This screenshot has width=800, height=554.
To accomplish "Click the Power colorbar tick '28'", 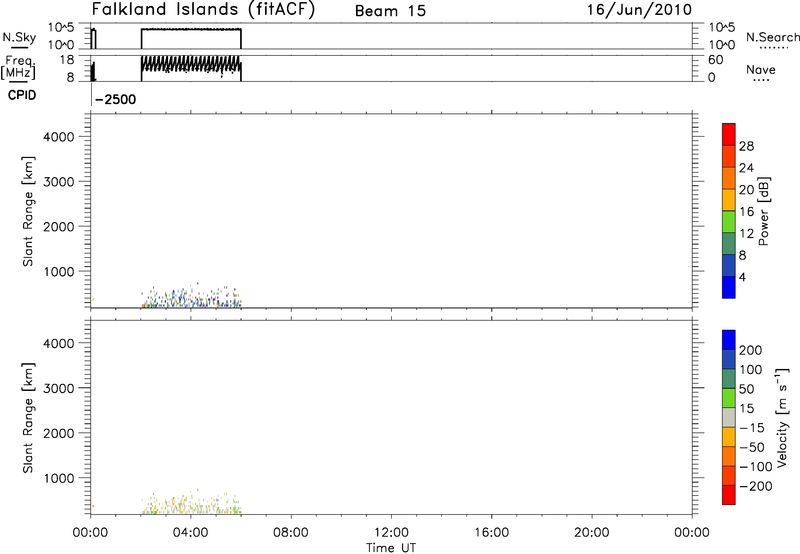I will [746, 146].
